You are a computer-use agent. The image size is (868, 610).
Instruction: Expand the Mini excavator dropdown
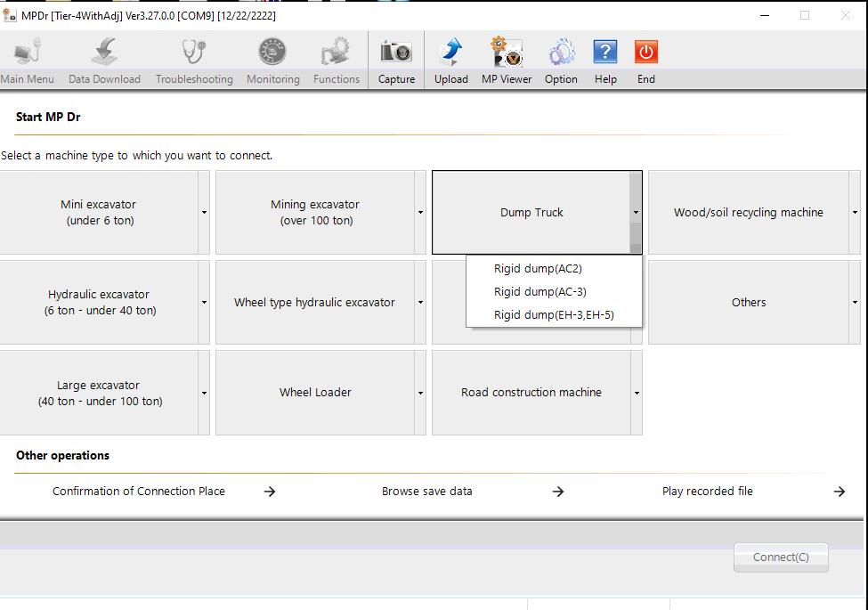[x=205, y=212]
